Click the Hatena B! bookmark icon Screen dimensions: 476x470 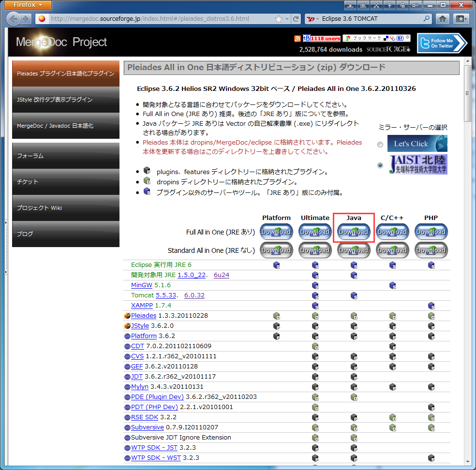(400, 38)
